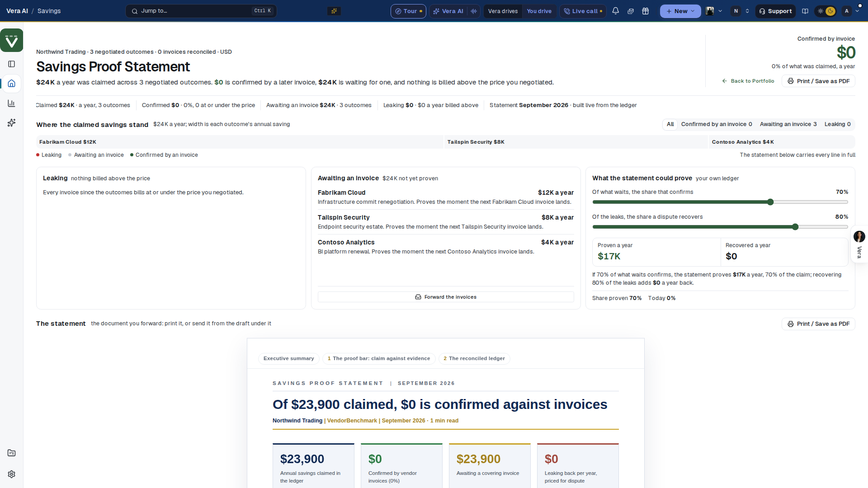This screenshot has width=868, height=488.
Task: Open The proof bar: claim against evidence tab
Action: pos(378,358)
